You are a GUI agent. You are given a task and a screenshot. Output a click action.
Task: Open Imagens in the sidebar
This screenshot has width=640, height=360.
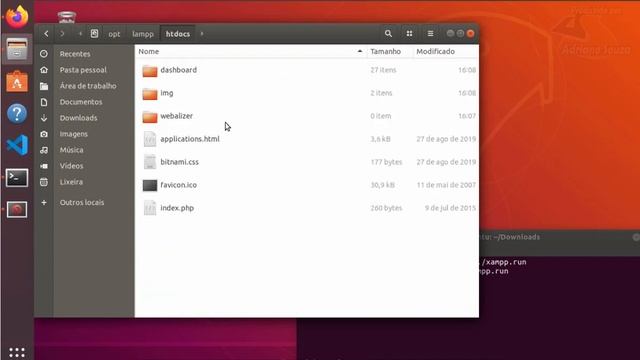(x=73, y=134)
